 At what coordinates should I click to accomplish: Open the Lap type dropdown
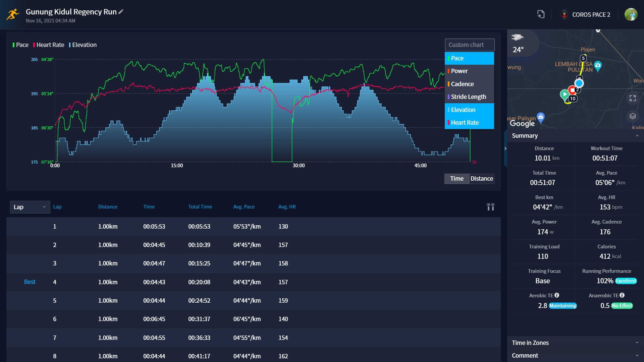(x=30, y=207)
